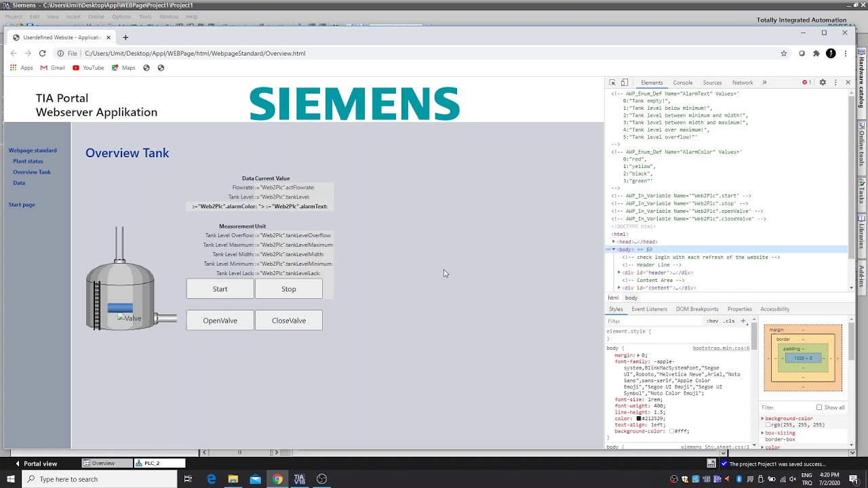This screenshot has width=868, height=488.
Task: Toggle the :hov element state button
Action: (x=712, y=321)
